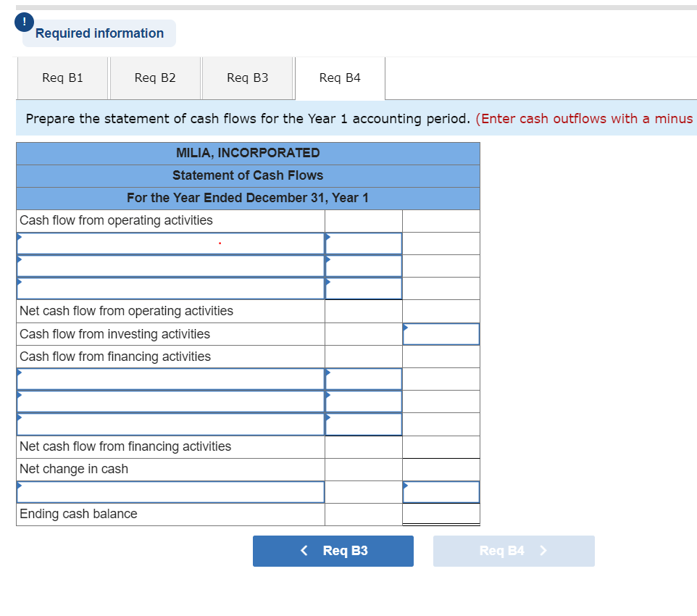Open the Req B3 tab
The width and height of the screenshot is (697, 616).
[248, 78]
